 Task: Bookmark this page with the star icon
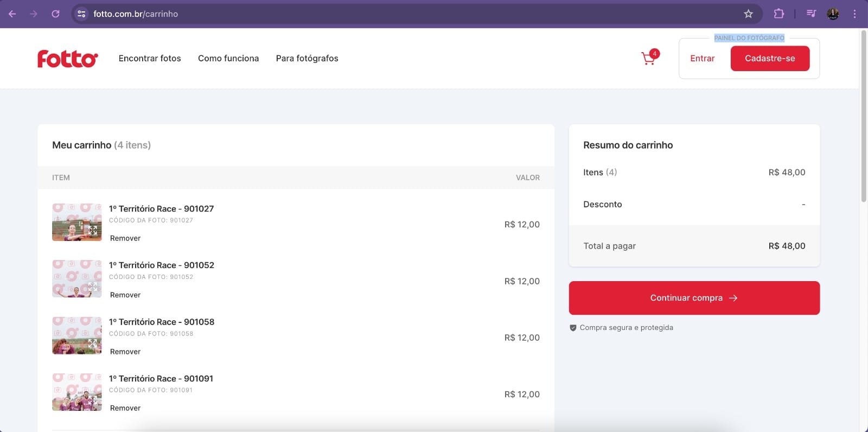pos(748,14)
